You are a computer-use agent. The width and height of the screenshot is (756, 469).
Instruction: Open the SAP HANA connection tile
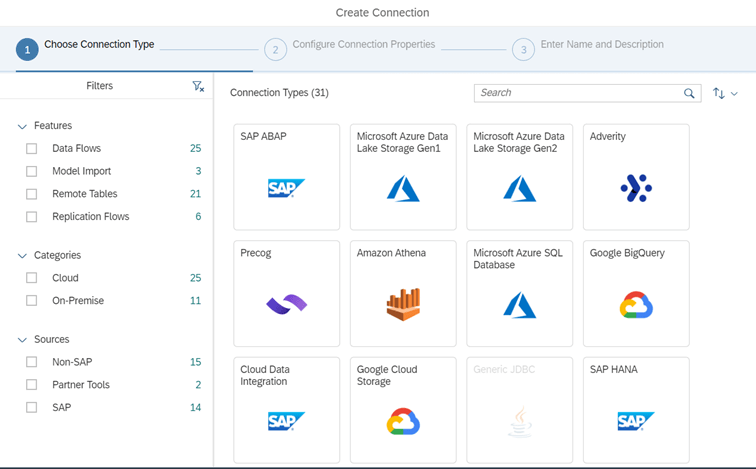click(636, 410)
